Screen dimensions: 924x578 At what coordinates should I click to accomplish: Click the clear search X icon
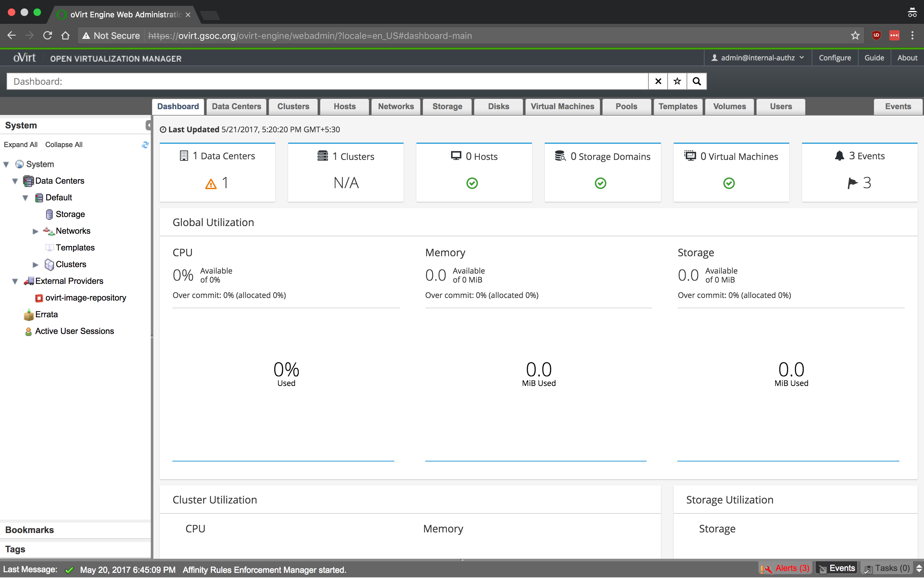658,81
